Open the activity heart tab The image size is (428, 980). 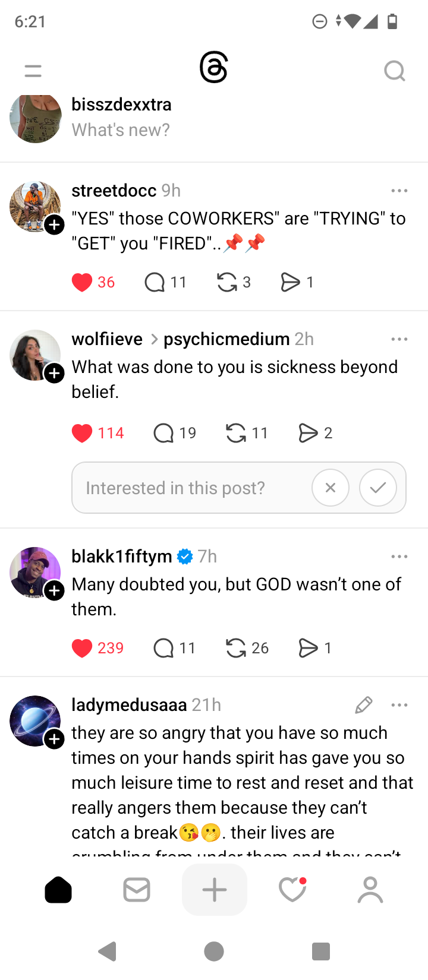[x=292, y=890]
